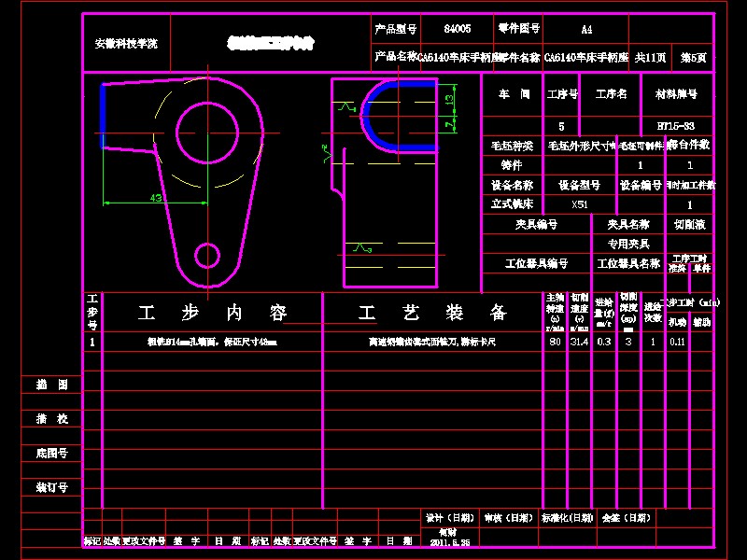747x560 pixels.
Task: Select the blue U-shaped slot contour
Action: click(x=399, y=116)
